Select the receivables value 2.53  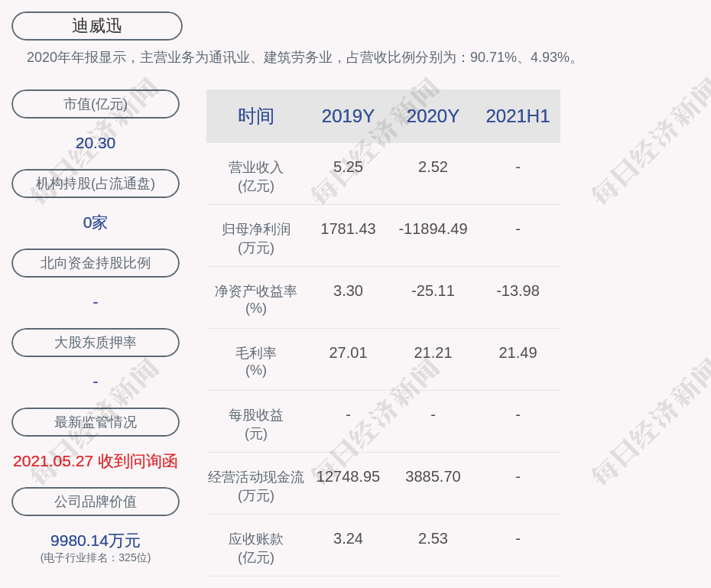433,538
